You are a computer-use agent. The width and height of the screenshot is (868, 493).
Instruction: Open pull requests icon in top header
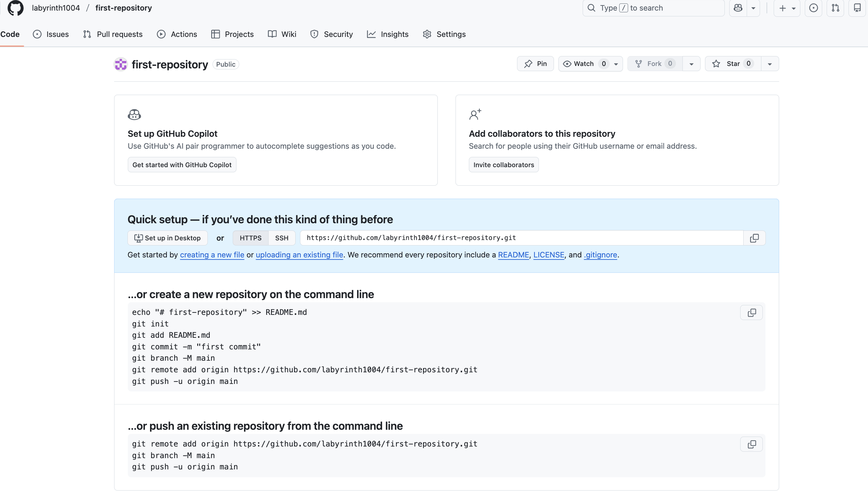click(836, 8)
